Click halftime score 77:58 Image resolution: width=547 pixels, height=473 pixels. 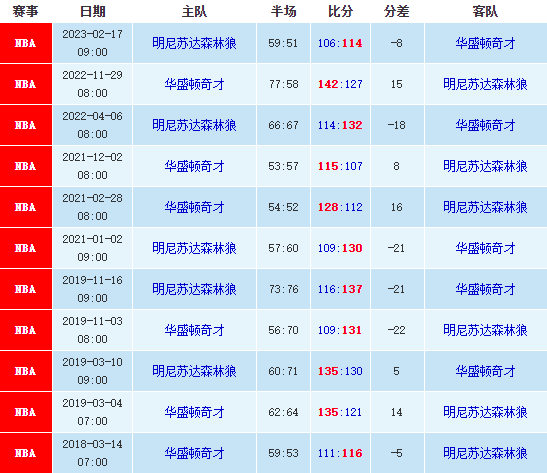point(283,84)
